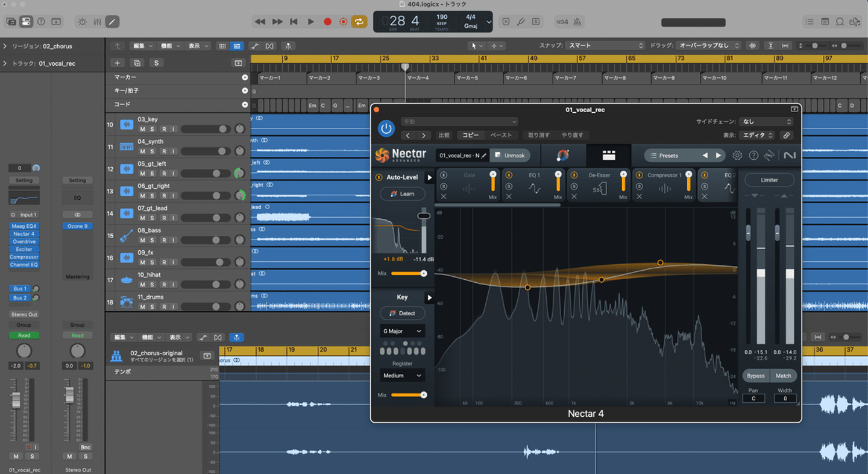Open the Nectar help question mark icon
Screen dimensions: 868x474
[753, 156]
